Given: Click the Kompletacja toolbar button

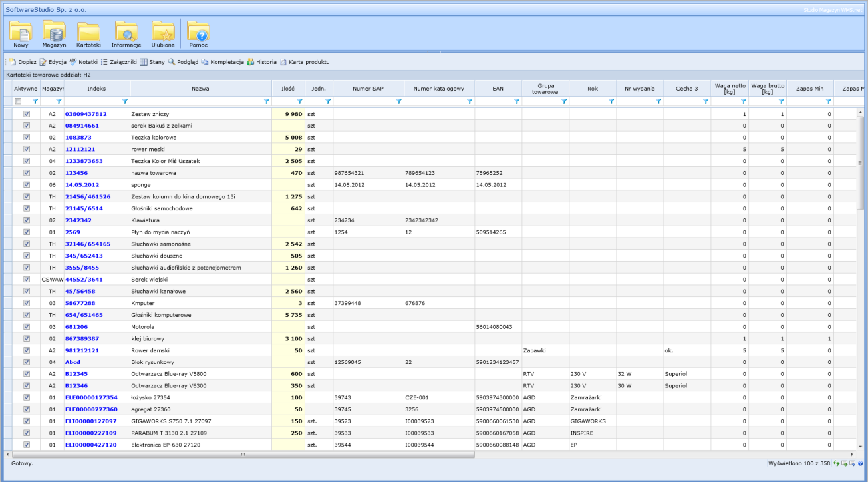Looking at the screenshot, I should click(222, 62).
